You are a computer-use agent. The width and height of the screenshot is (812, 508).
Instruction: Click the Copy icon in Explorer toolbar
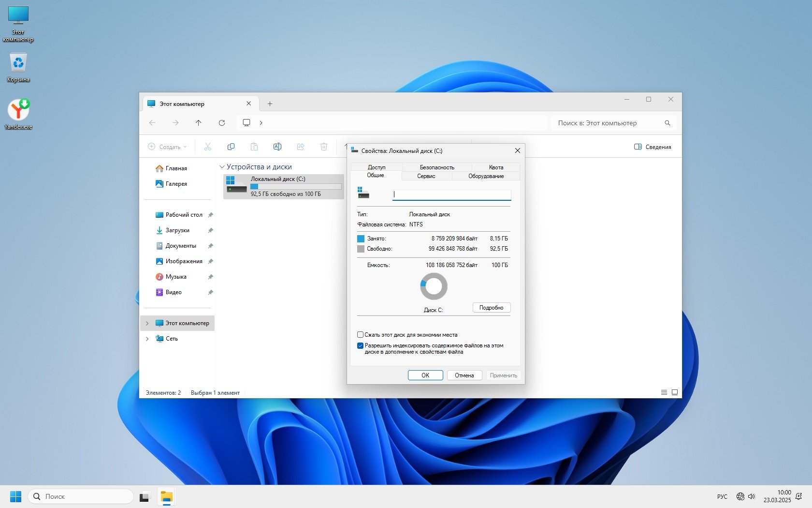tap(231, 147)
